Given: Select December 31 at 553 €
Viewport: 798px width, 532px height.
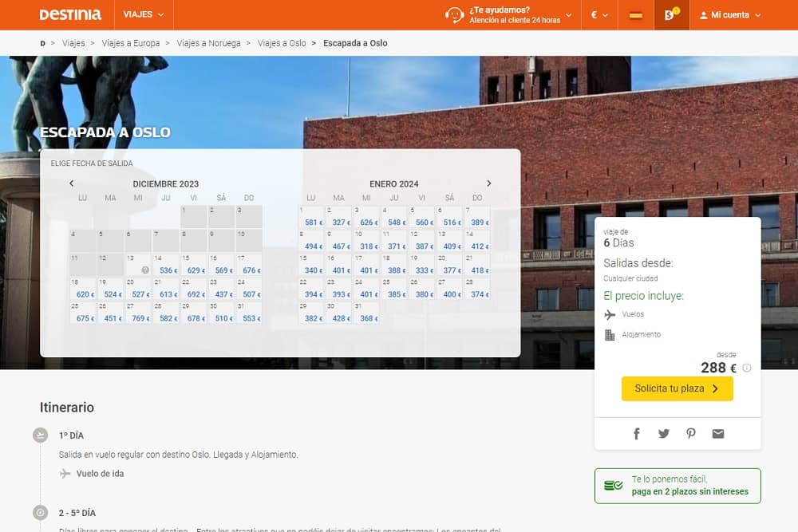Looking at the screenshot, I should pyautogui.click(x=249, y=313).
